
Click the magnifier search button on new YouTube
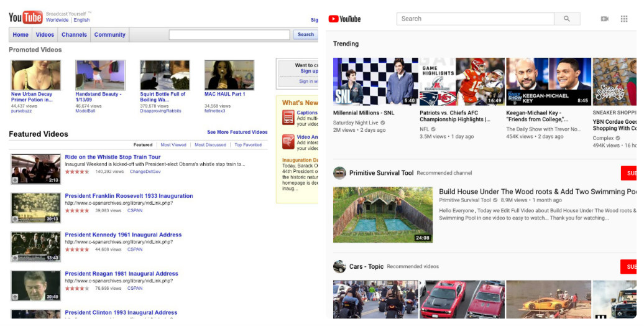(x=567, y=19)
